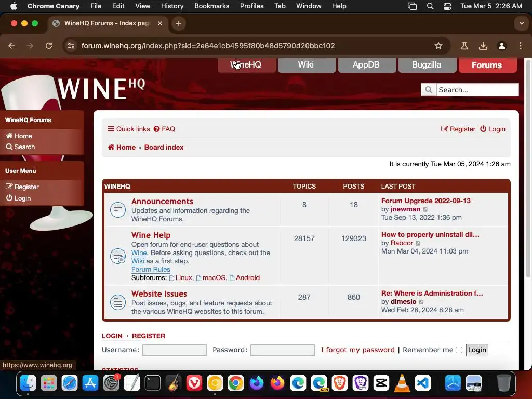Image resolution: width=532 pixels, height=399 pixels.
Task: Open Brave browser from the Dock
Action: (340, 383)
